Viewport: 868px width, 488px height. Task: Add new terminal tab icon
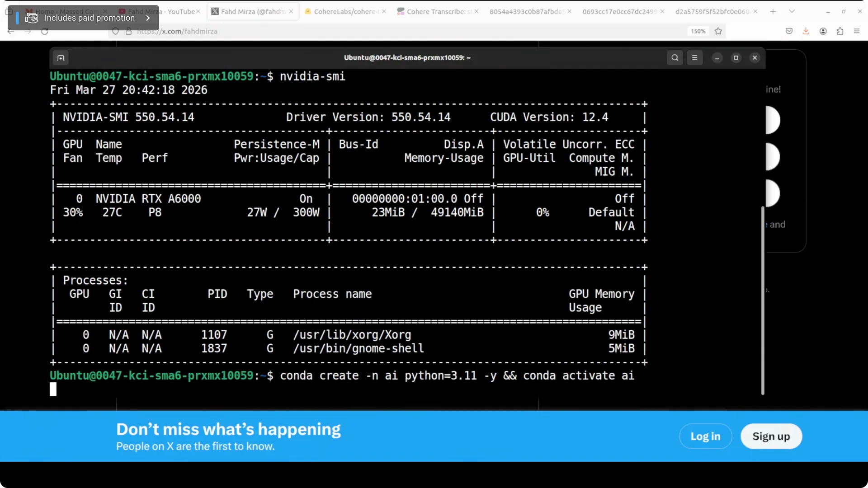click(61, 58)
